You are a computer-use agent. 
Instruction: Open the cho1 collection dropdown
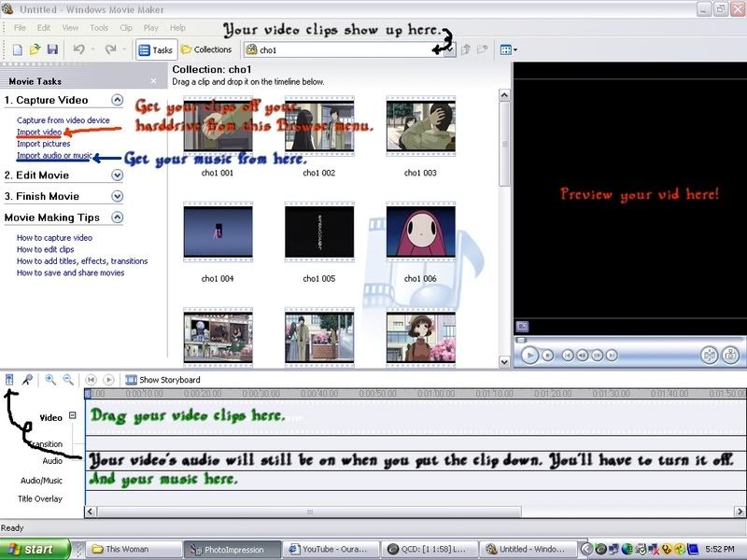[x=449, y=50]
